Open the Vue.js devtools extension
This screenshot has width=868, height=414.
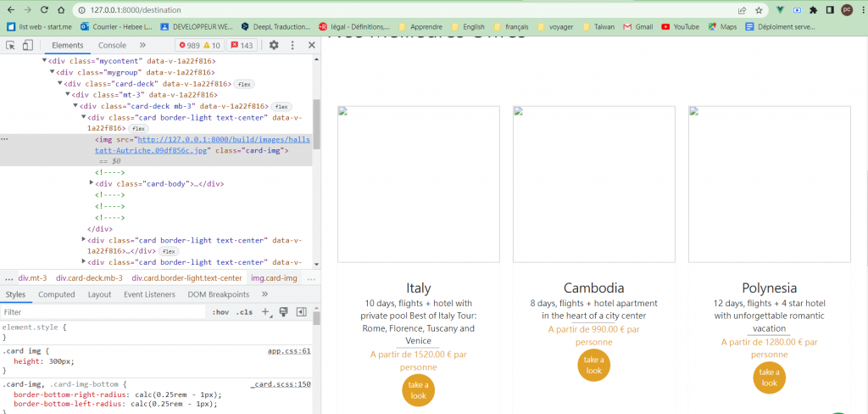[x=781, y=10]
